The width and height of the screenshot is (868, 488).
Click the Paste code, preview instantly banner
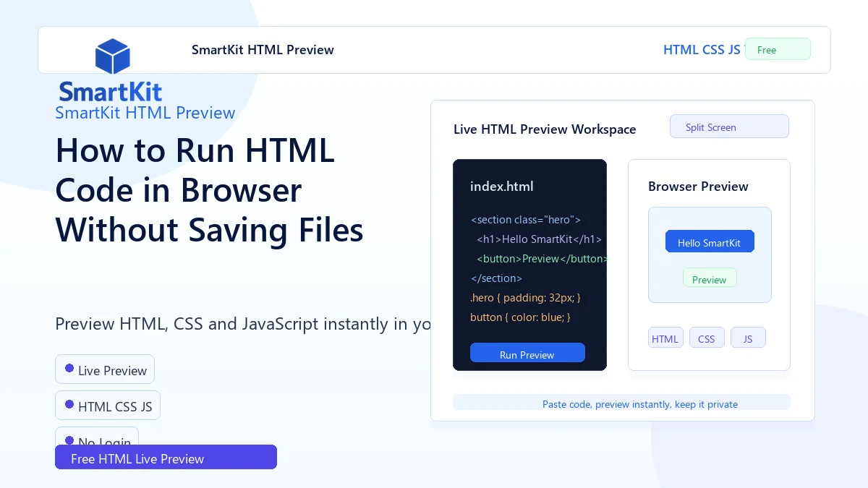tap(621, 403)
